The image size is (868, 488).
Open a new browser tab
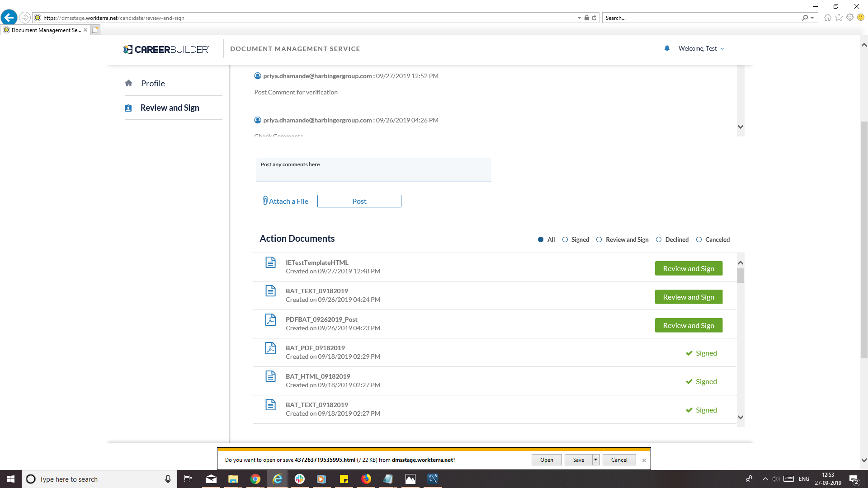pyautogui.click(x=95, y=30)
